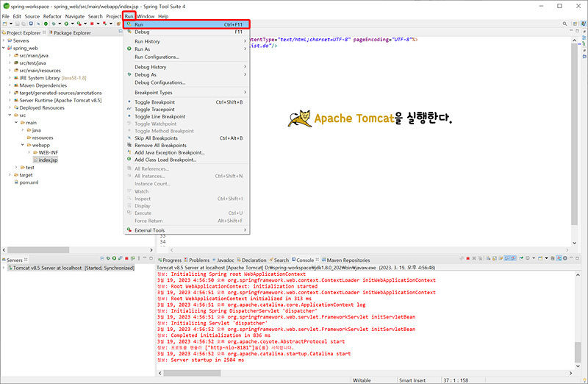This screenshot has width=588, height=384.
Task: Expand the Tomcat v8.5 Server at localhost entry
Action: click(x=4, y=268)
